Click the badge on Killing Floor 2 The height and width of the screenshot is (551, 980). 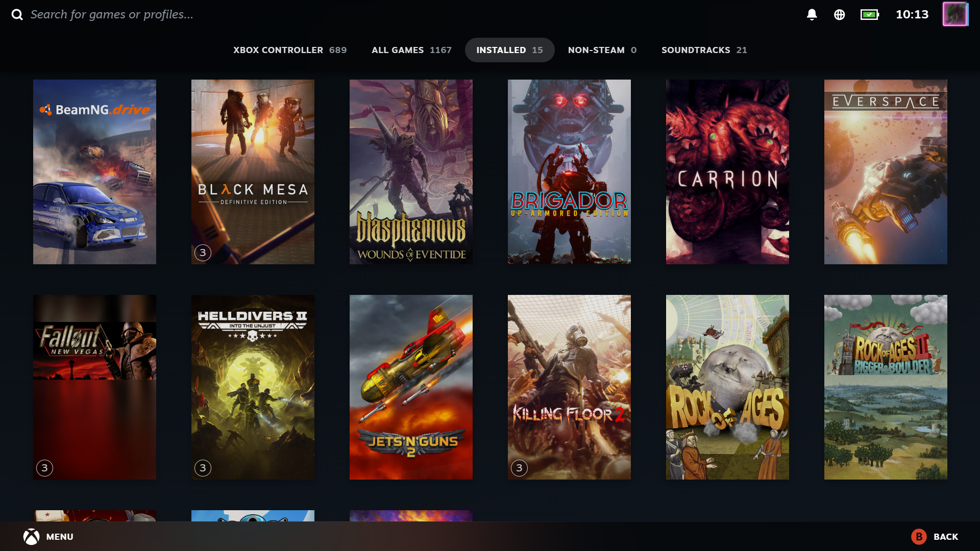[519, 468]
